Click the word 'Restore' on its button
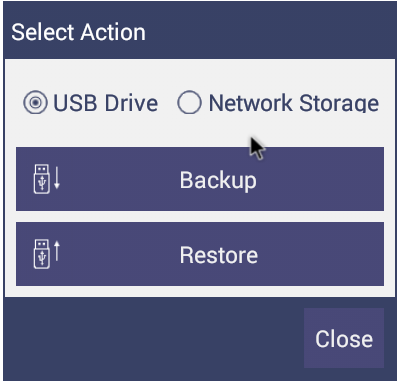 pyautogui.click(x=219, y=255)
